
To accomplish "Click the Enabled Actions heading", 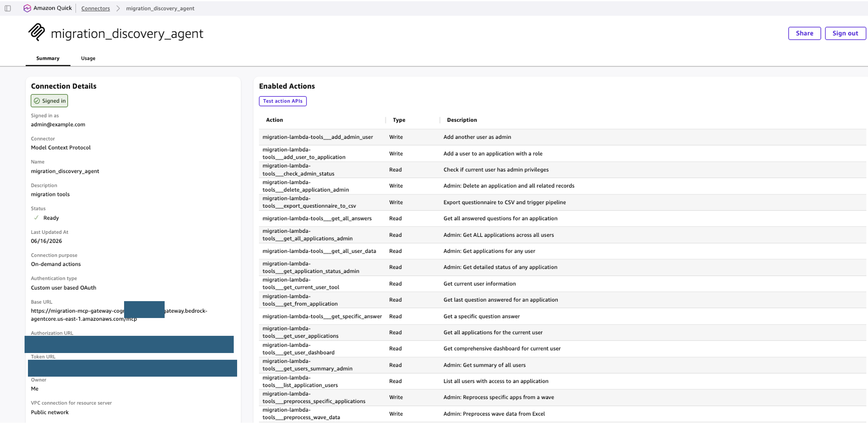I will click(x=287, y=86).
